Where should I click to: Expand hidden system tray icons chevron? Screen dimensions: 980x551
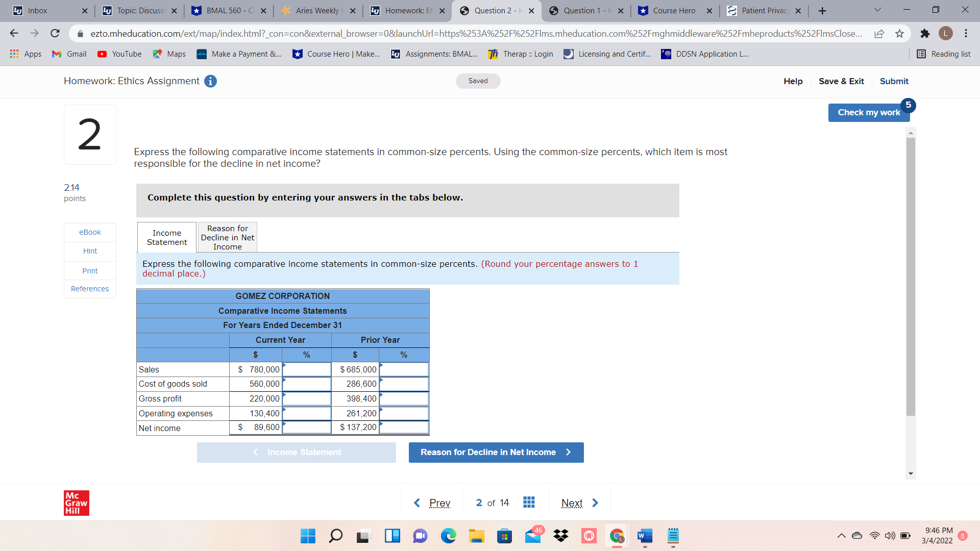[841, 536]
